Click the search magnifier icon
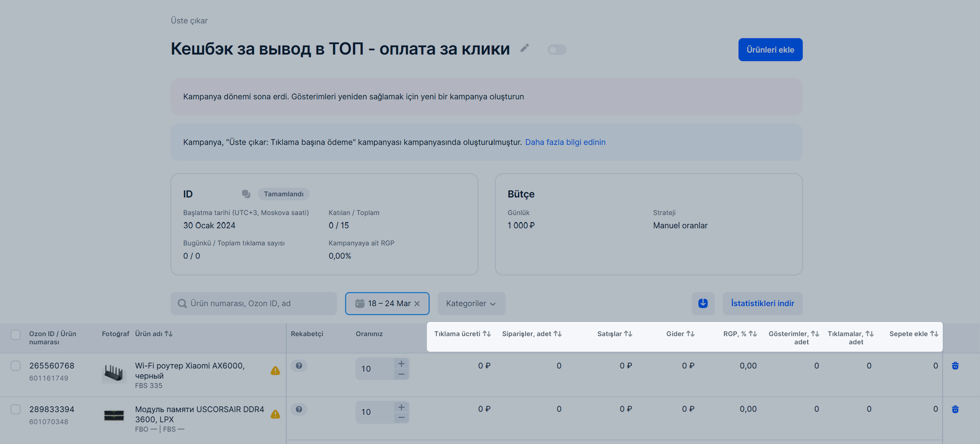The height and width of the screenshot is (444, 980). point(182,303)
